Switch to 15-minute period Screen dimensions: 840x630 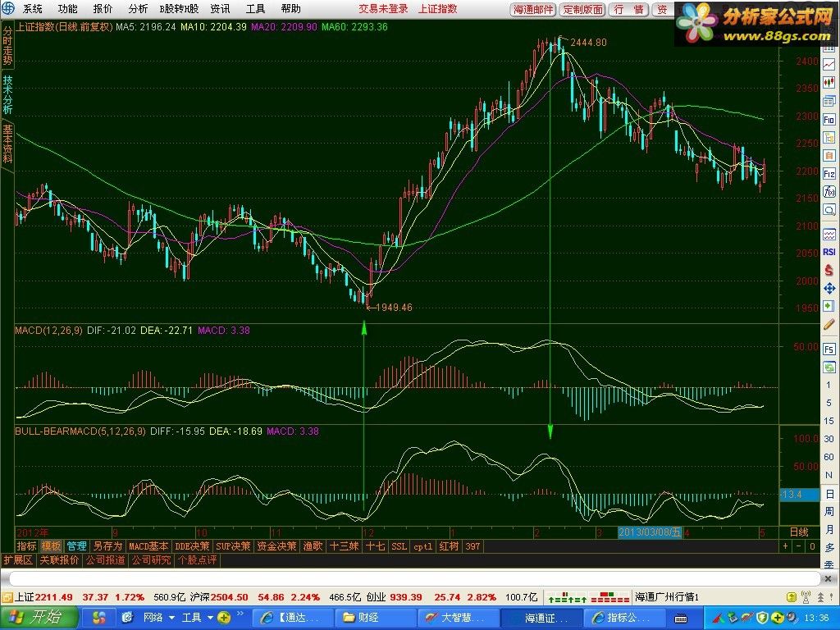(829, 421)
